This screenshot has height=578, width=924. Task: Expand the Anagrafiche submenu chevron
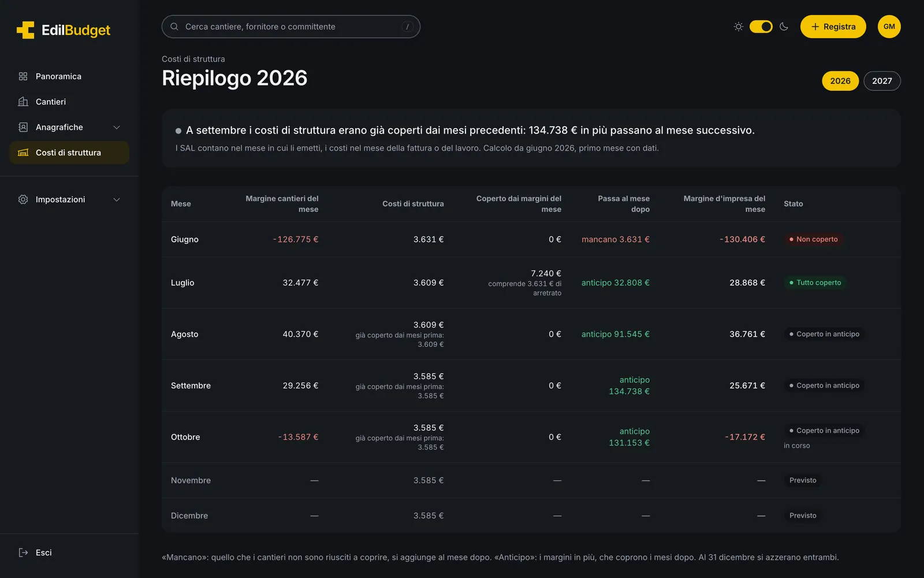click(117, 127)
